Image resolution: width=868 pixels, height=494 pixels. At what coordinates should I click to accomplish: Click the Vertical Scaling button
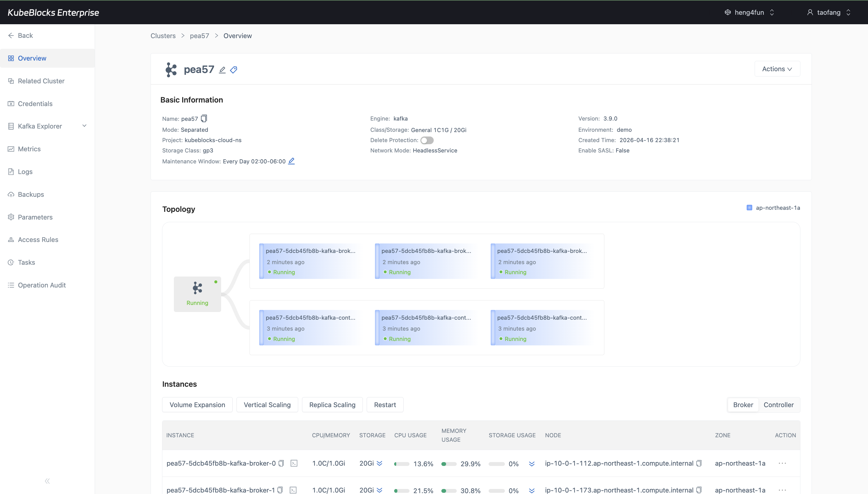tap(267, 405)
